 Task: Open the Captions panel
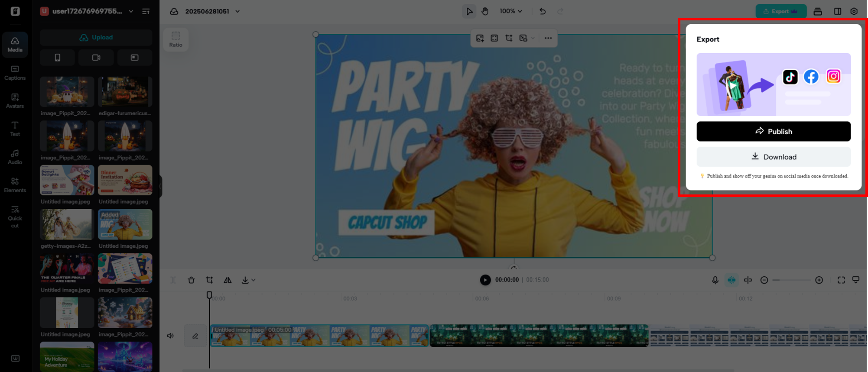coord(15,73)
